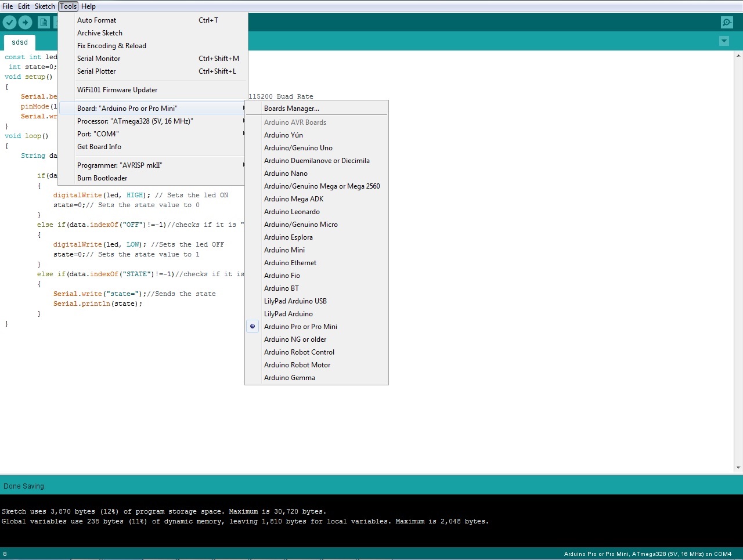Click the Serial.println(state); code line
743x560 pixels.
98,304
